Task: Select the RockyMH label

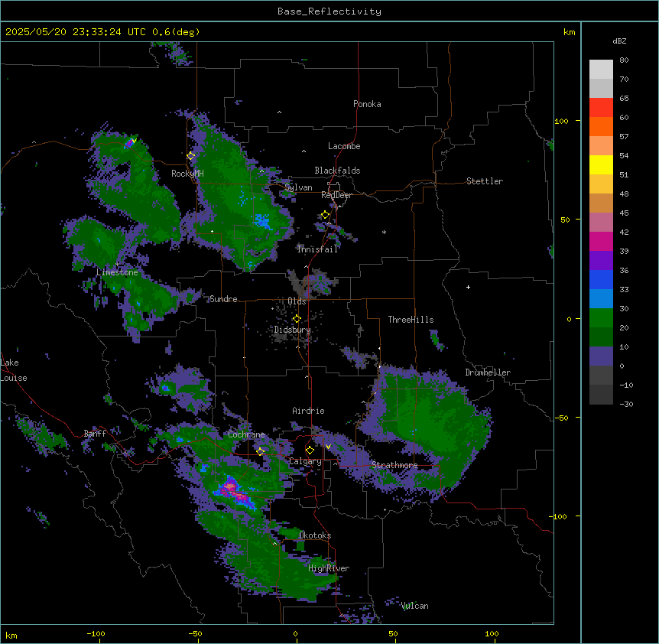Action: pos(187,174)
